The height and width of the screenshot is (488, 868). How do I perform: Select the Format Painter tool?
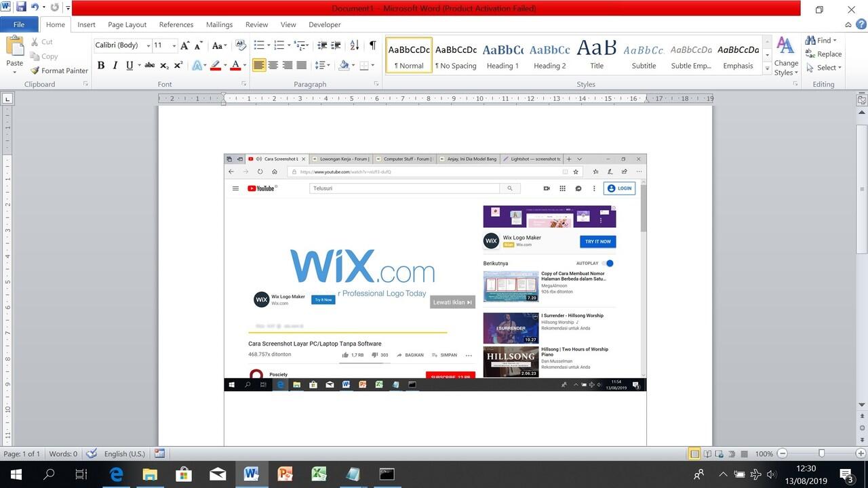tap(59, 70)
